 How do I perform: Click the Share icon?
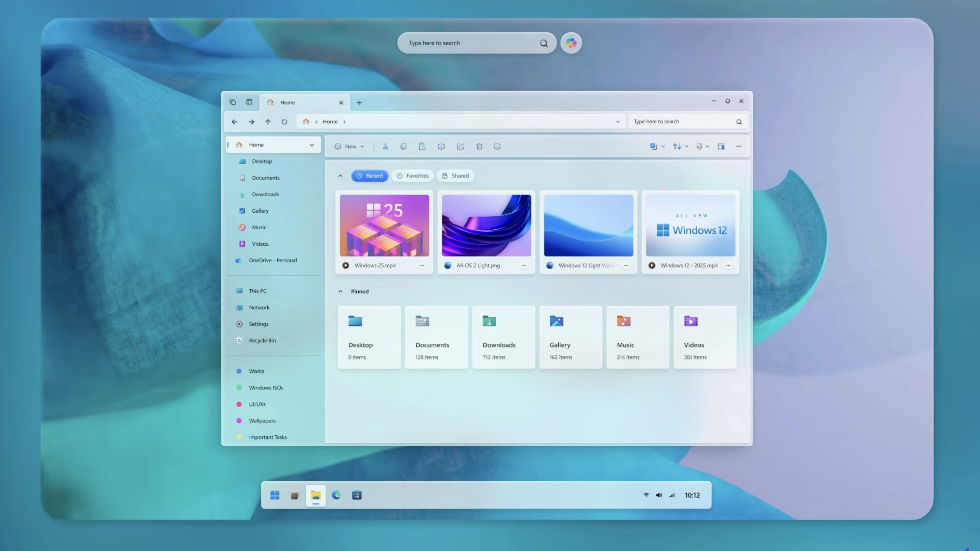pyautogui.click(x=460, y=146)
